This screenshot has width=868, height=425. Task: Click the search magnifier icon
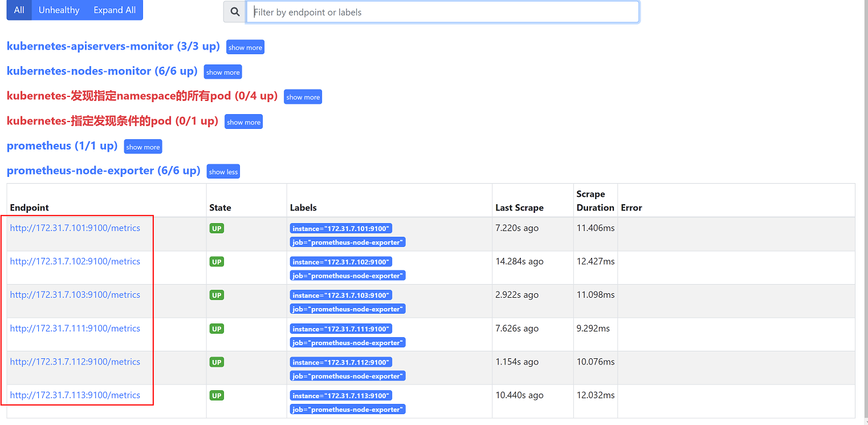[x=235, y=12]
